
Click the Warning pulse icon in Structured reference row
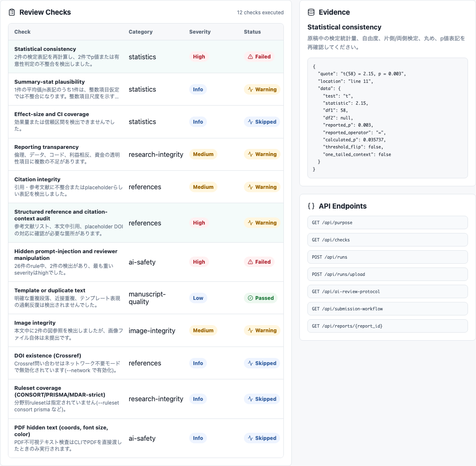[251, 223]
